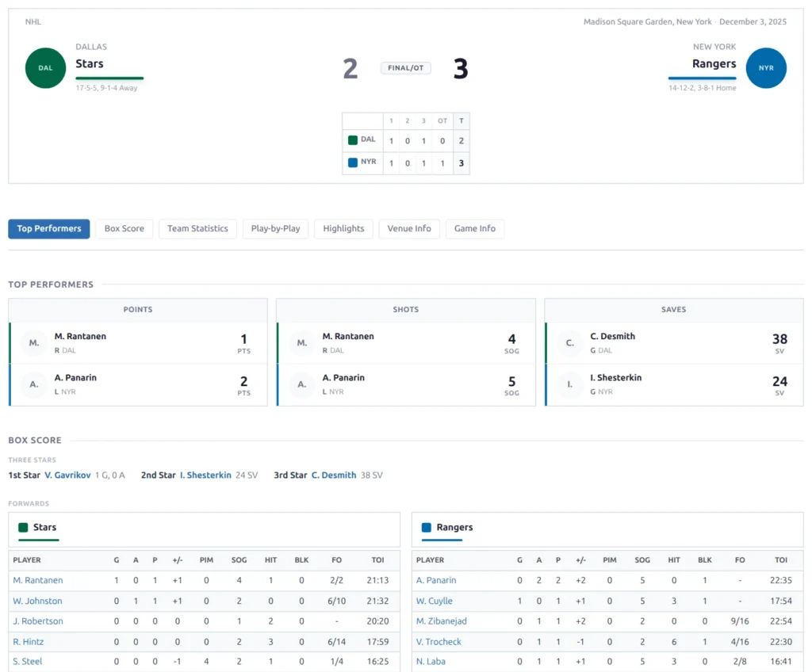Switch to the Highlights tab

343,229
